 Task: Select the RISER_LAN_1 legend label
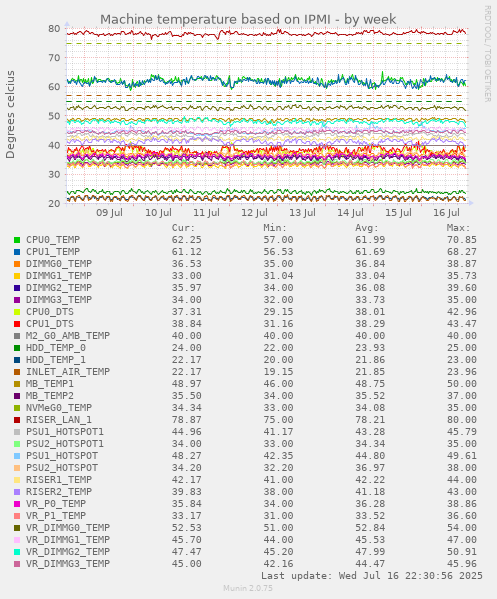point(59,420)
